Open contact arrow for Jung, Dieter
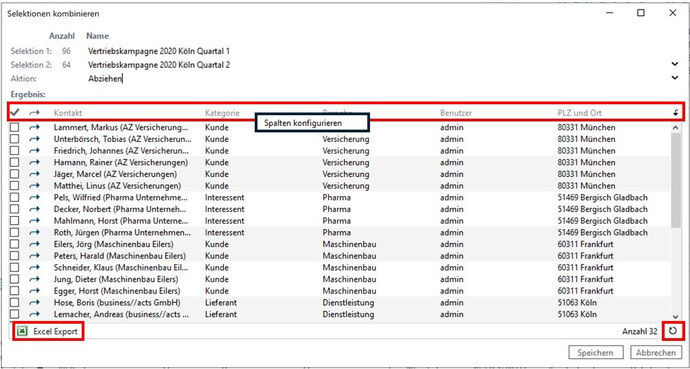 [34, 279]
